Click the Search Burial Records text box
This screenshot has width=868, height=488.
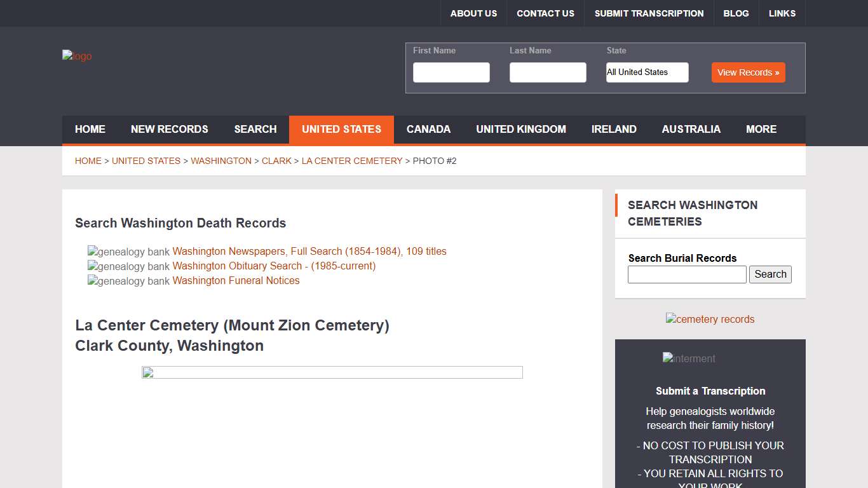tap(686, 274)
